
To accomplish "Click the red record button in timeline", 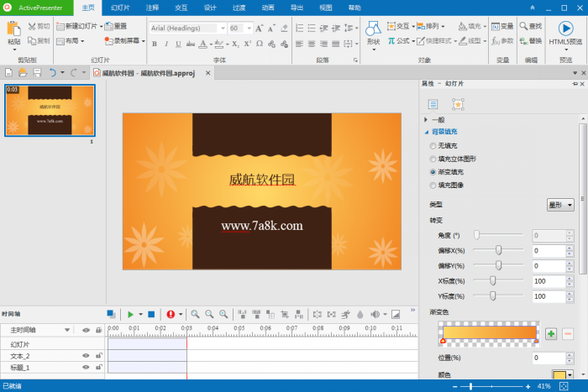I will point(171,314).
